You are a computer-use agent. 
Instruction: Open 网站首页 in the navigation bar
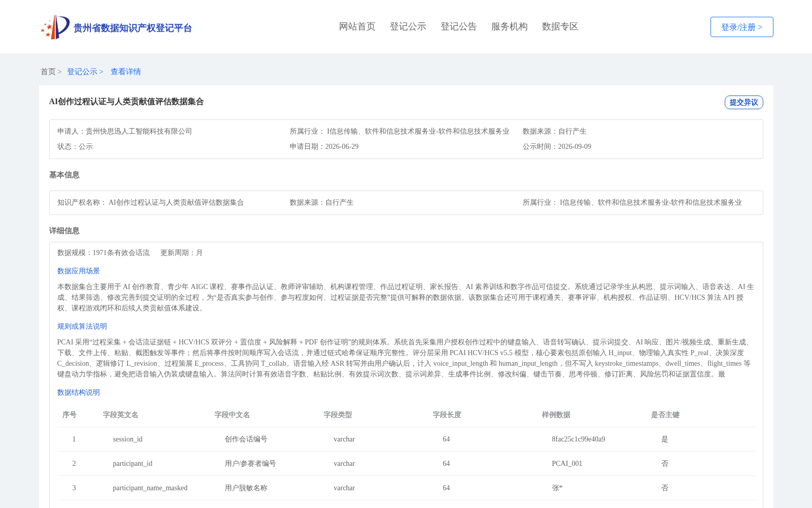357,26
